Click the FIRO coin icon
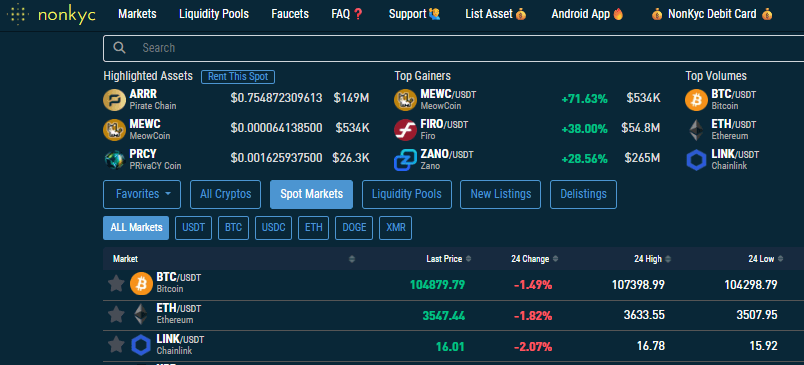Image resolution: width=804 pixels, height=365 pixels. pyautogui.click(x=405, y=130)
